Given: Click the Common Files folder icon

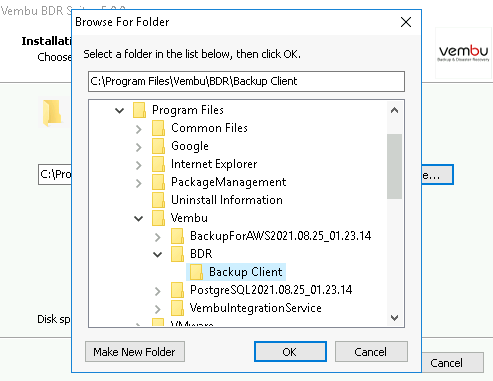Looking at the screenshot, I should (158, 128).
